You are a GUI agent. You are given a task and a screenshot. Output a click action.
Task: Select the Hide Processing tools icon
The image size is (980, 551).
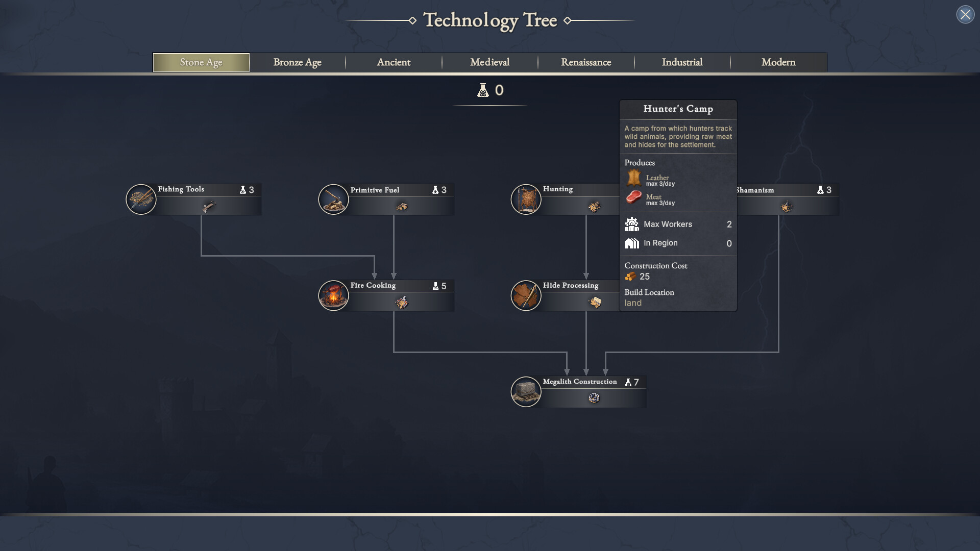pos(525,295)
